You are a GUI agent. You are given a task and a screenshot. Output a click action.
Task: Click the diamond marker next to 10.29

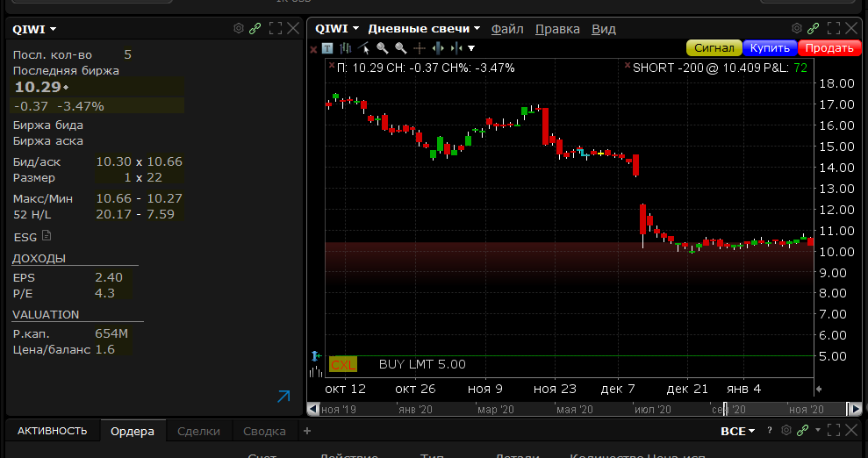(x=66, y=88)
